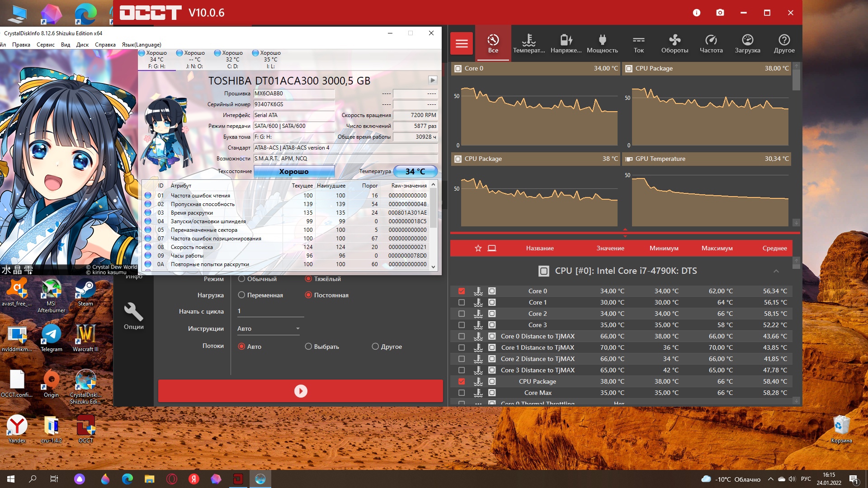The width and height of the screenshot is (868, 488).
Task: Click the favorites star column icon
Action: point(478,248)
